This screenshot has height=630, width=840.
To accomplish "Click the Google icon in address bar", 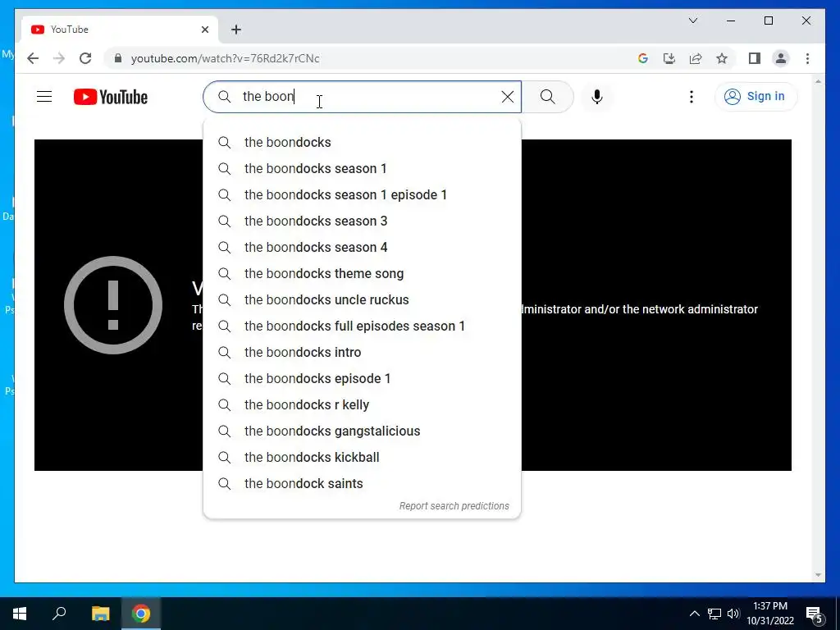I will (x=643, y=58).
